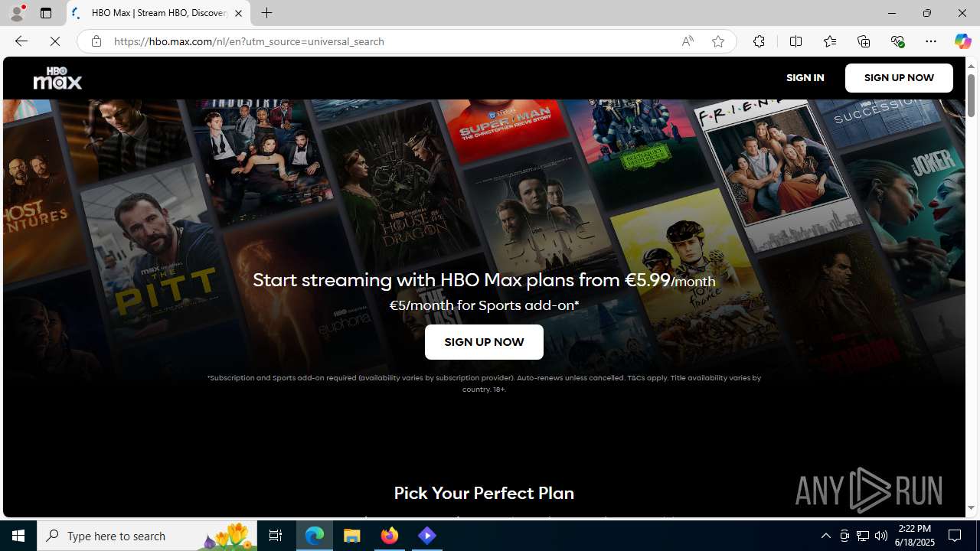Click the HBO Max logo
This screenshot has width=980, height=551.
[57, 78]
